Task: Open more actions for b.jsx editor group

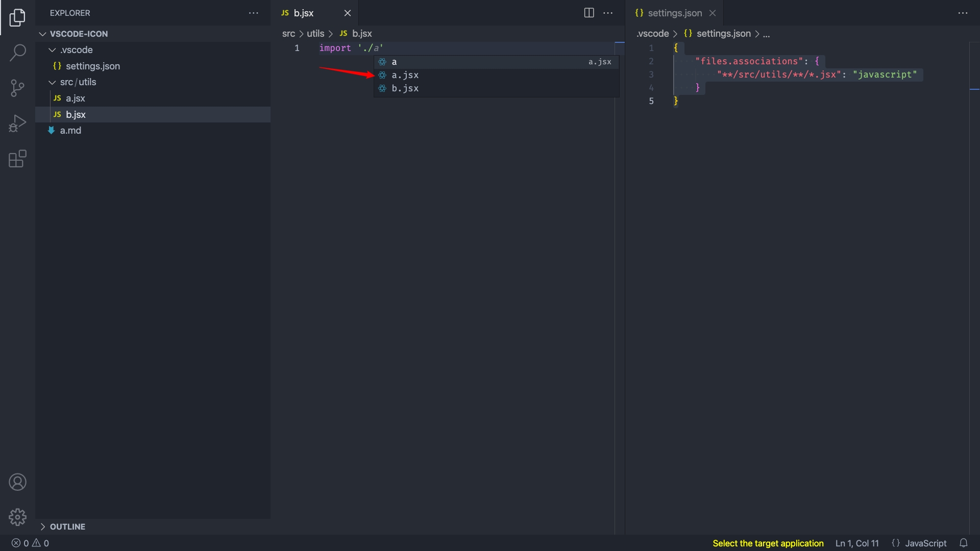Action: (x=608, y=13)
